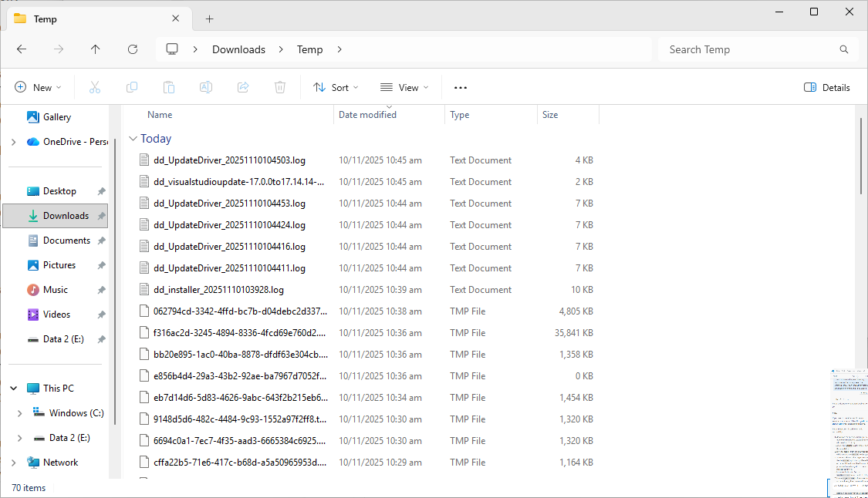Sort by the Name column header
The image size is (868, 498).
click(160, 115)
